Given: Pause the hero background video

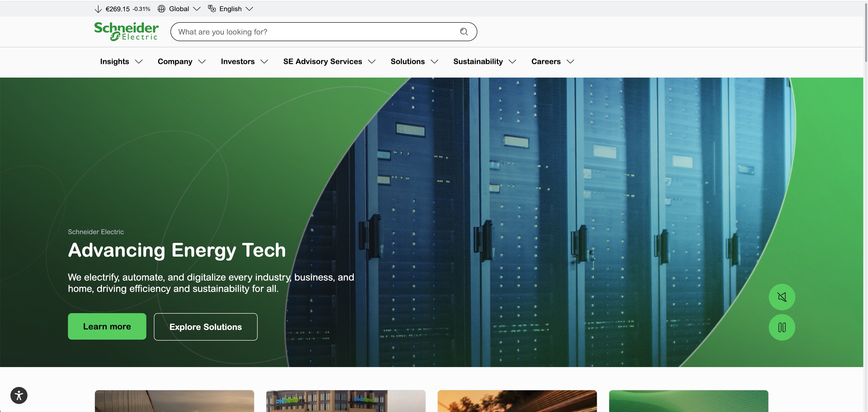Looking at the screenshot, I should coord(782,327).
